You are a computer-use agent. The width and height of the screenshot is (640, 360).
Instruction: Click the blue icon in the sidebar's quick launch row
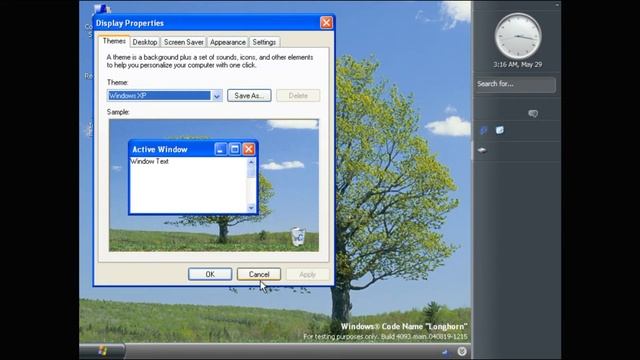(x=484, y=130)
